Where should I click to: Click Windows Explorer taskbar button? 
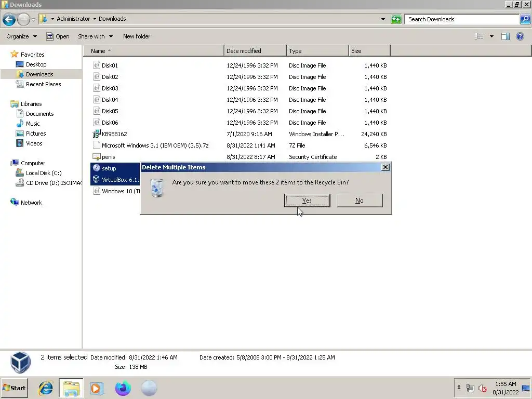click(x=71, y=388)
